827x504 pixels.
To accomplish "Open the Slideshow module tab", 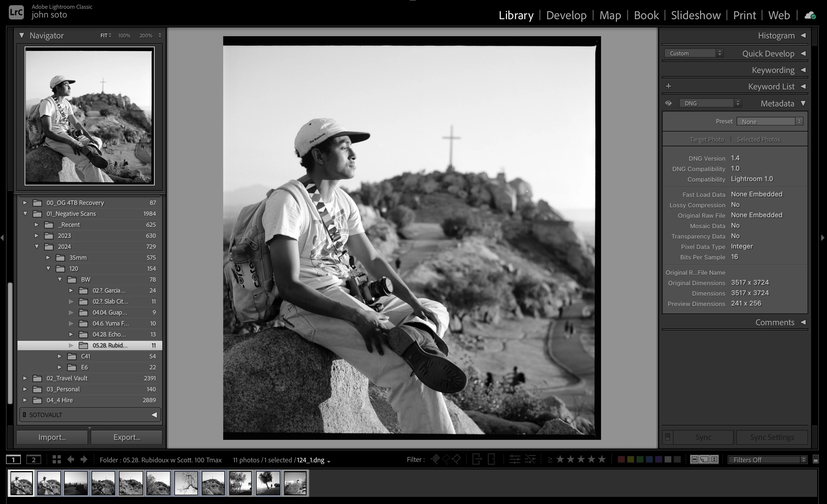I will point(695,15).
